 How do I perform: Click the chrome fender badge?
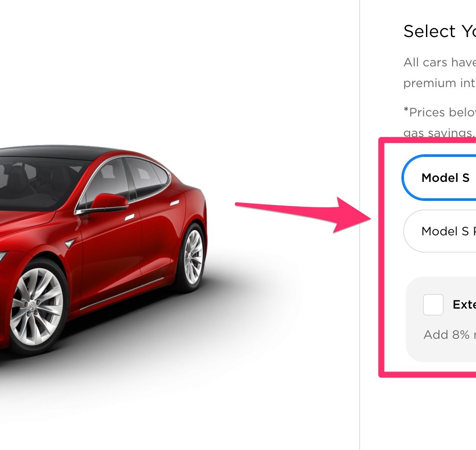click(x=69, y=243)
